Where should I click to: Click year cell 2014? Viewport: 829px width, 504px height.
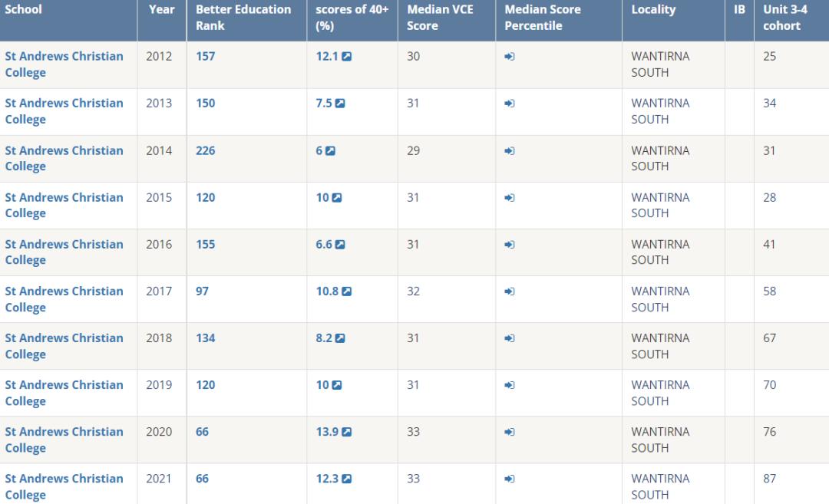click(159, 150)
